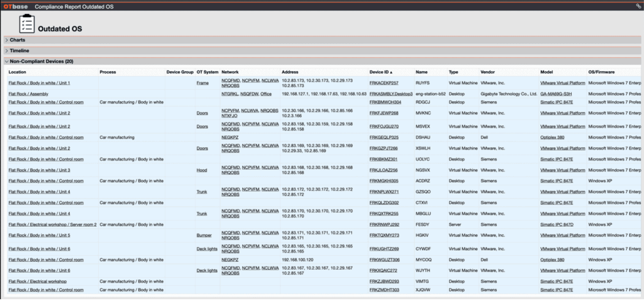Sort by Model column header

click(x=547, y=72)
